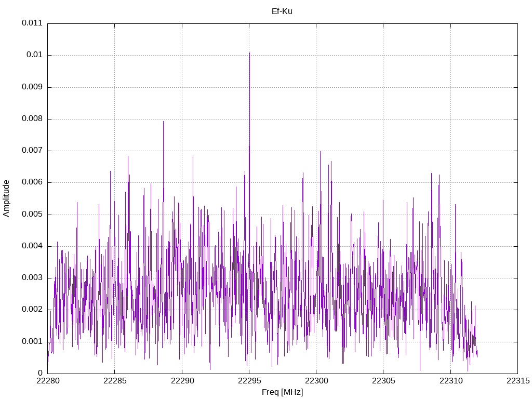This screenshot has width=532, height=399.
Task: Click the y-axis tick label 0.004
Action: (32, 246)
